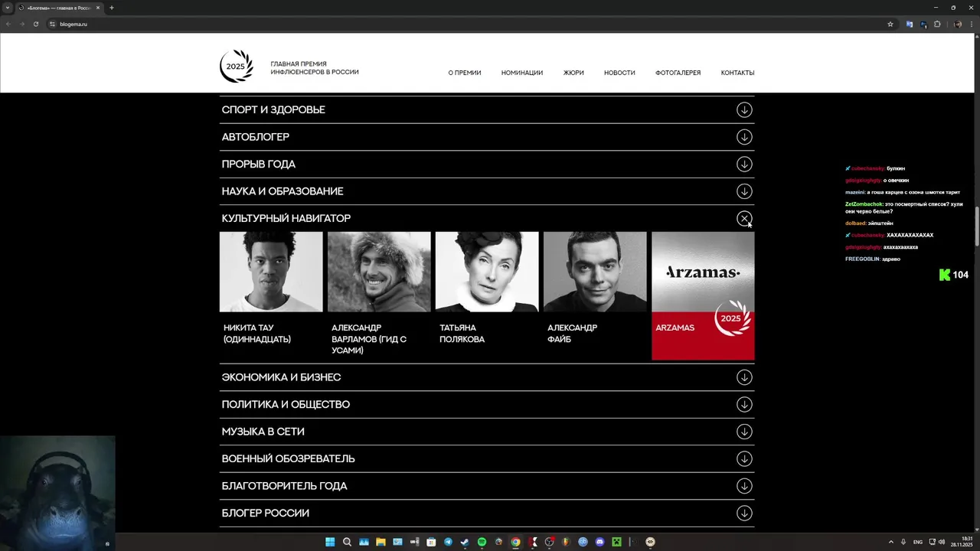
Task: Open FL Studio from the taskbar
Action: coord(566,542)
